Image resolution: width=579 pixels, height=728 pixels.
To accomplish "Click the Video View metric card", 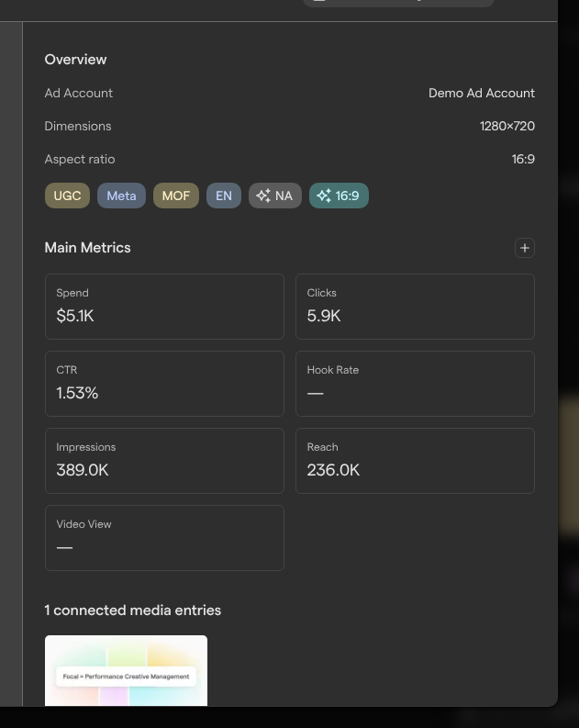I will pyautogui.click(x=164, y=538).
